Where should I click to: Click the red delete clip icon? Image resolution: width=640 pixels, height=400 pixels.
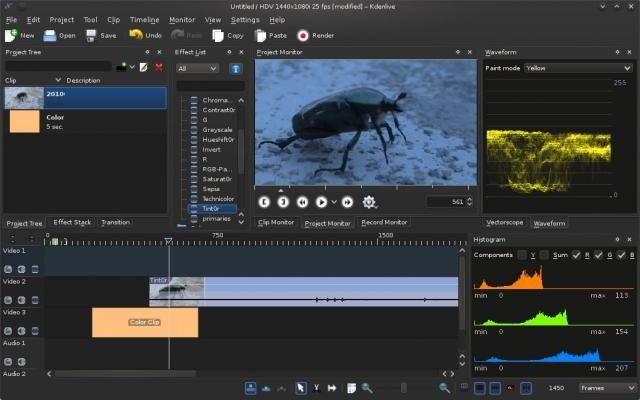(x=159, y=67)
